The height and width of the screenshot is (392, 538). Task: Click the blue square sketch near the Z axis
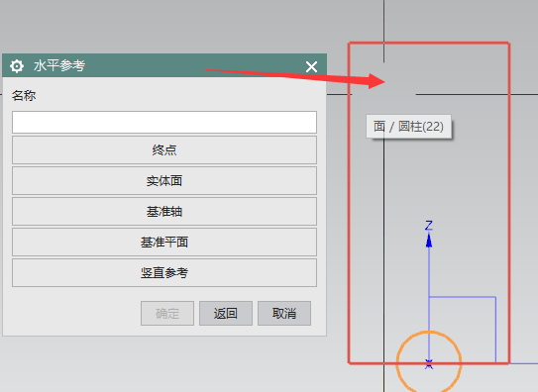coord(462,330)
